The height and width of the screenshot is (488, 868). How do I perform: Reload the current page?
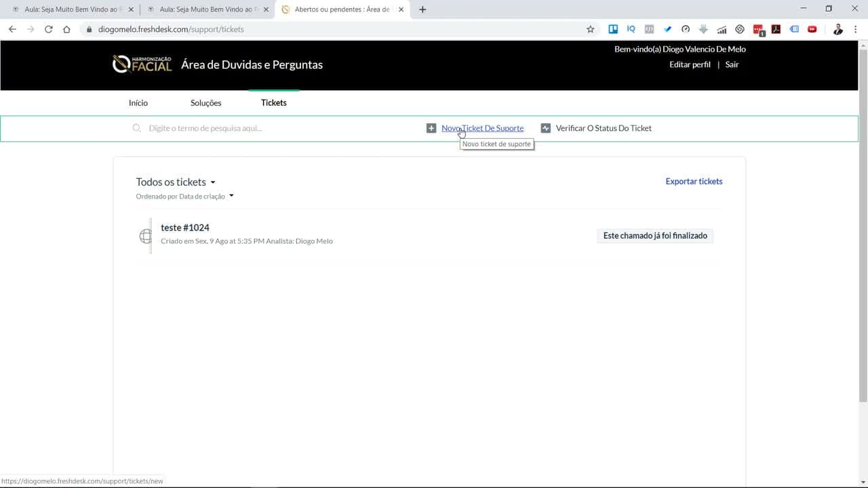coord(48,29)
